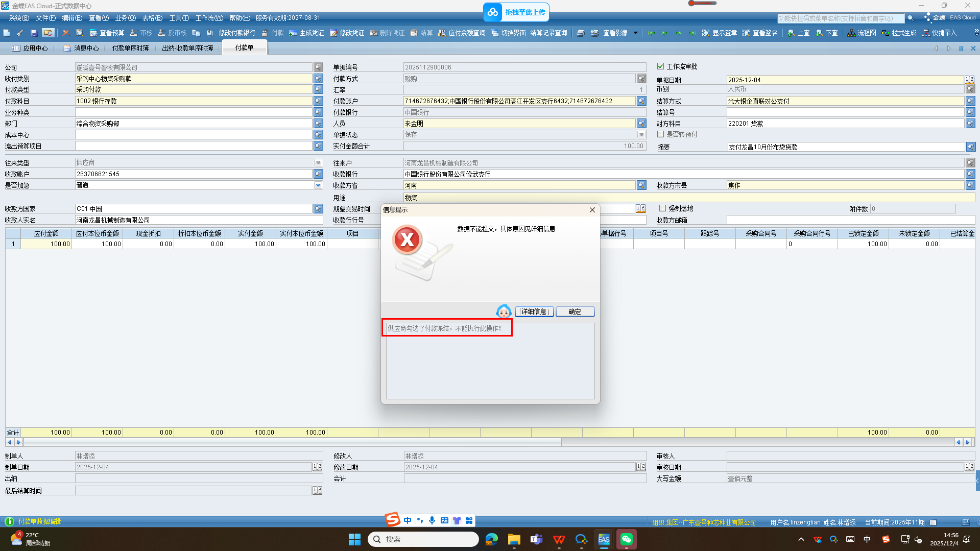Switch to the 付款单序时簿 tab
Image resolution: width=980 pixels, height=551 pixels.
[130, 48]
